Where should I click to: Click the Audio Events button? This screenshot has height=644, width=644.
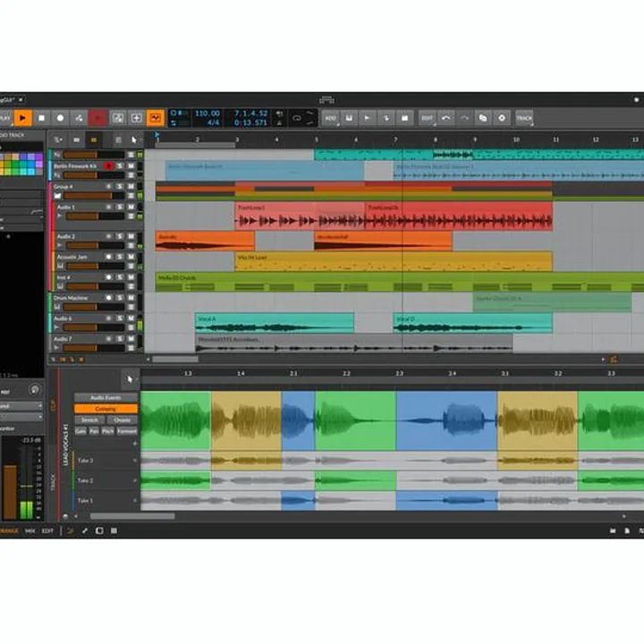(x=106, y=397)
